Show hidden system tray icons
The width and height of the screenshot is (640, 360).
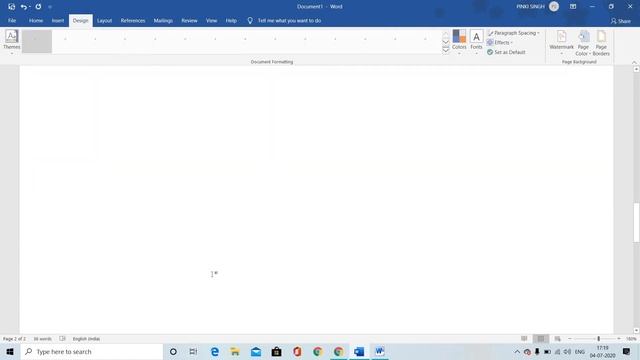click(517, 351)
